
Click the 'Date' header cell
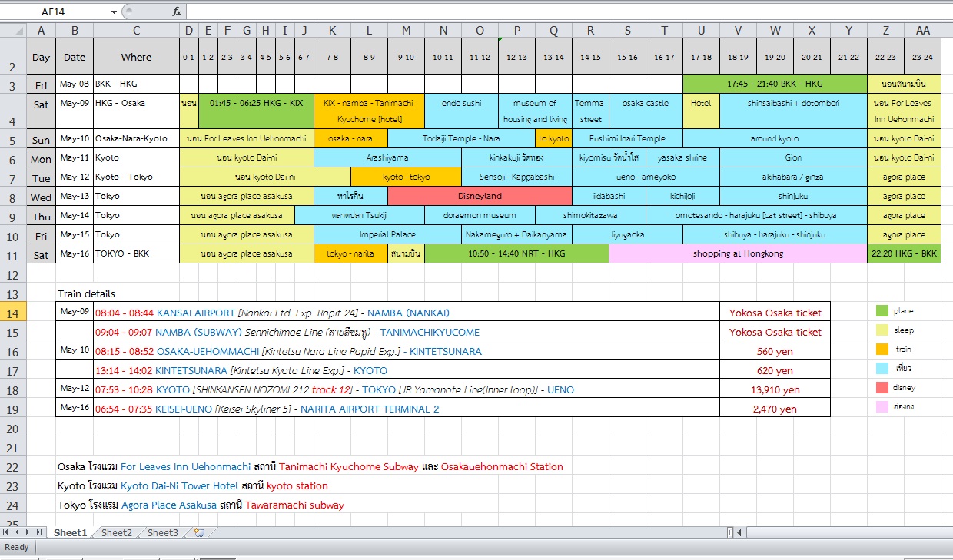tap(75, 57)
